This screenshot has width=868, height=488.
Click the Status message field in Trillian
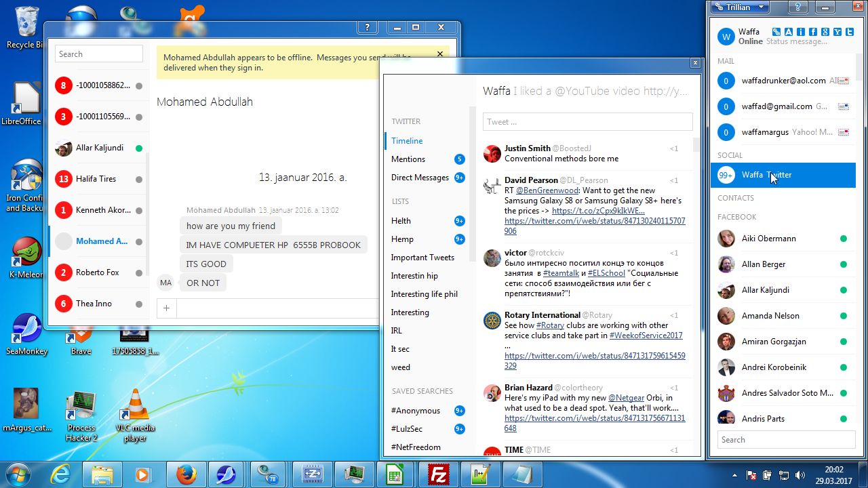[797, 41]
